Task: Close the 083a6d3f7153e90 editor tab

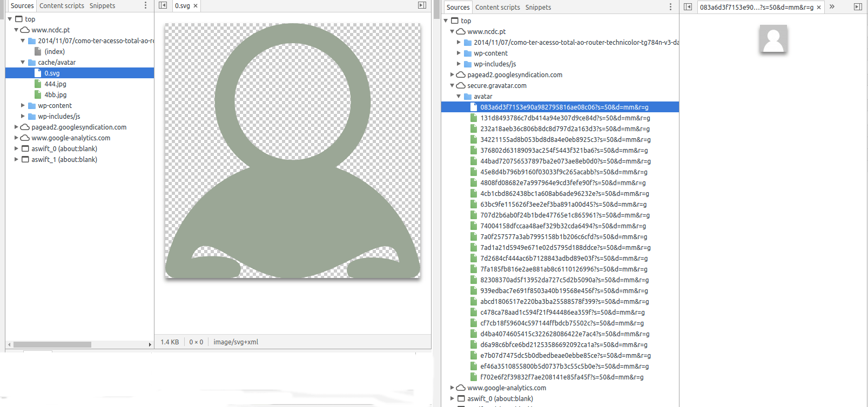Action: [x=819, y=8]
